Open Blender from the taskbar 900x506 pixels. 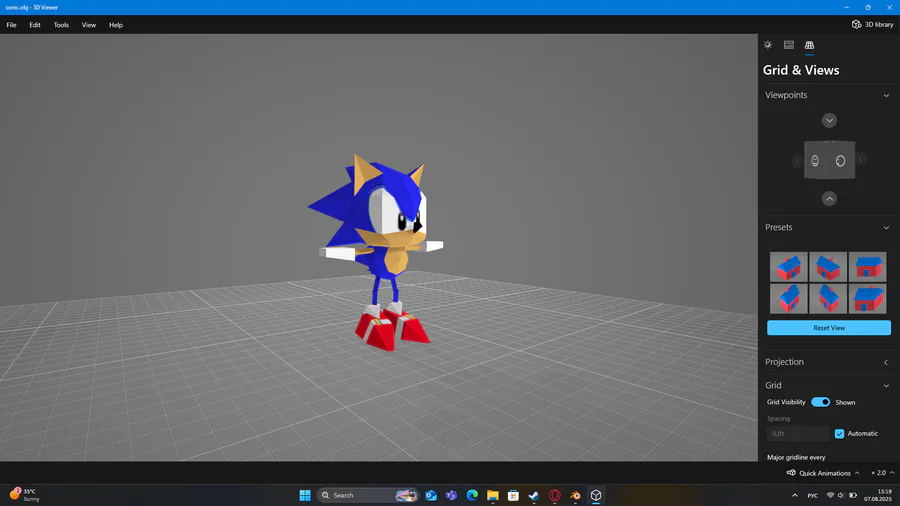click(x=575, y=495)
